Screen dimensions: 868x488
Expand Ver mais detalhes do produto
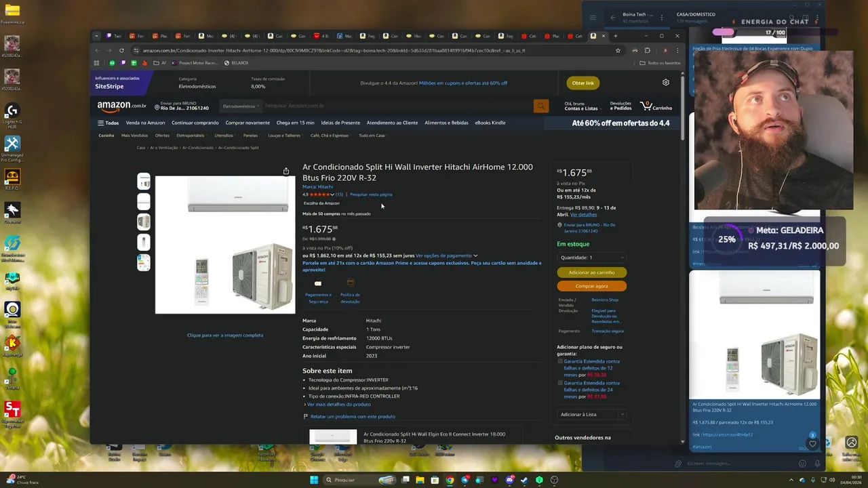pyautogui.click(x=338, y=404)
